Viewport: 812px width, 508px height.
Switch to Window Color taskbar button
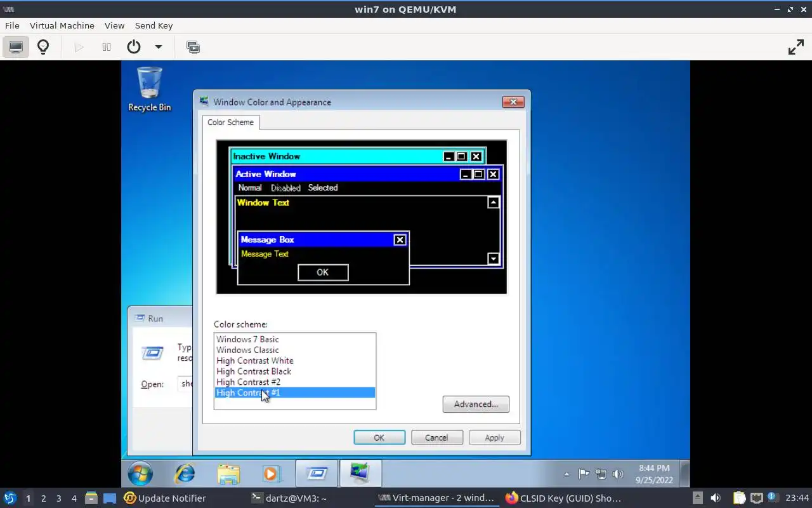click(360, 474)
